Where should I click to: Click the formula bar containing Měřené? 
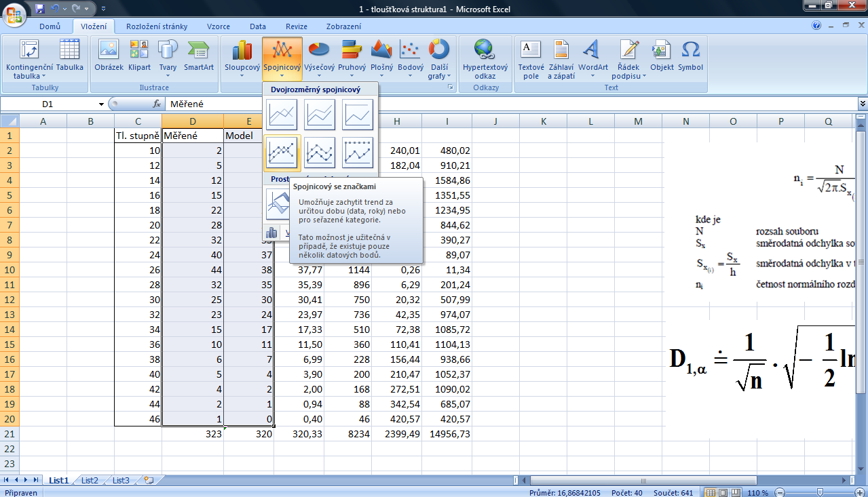tap(511, 104)
